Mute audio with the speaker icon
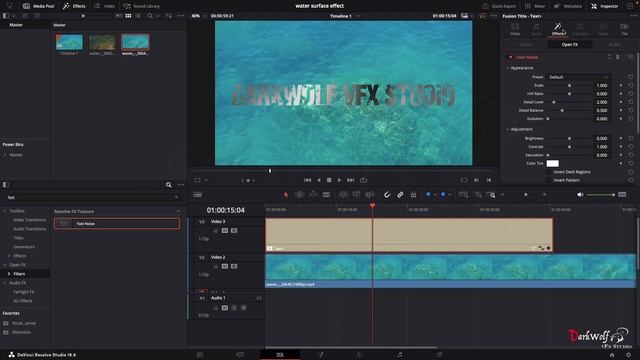This screenshot has width=640, height=360. click(580, 195)
